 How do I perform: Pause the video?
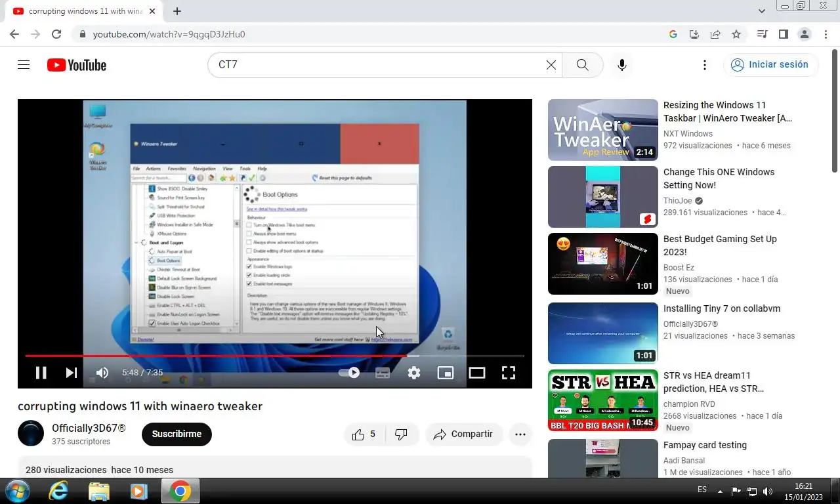(x=41, y=373)
